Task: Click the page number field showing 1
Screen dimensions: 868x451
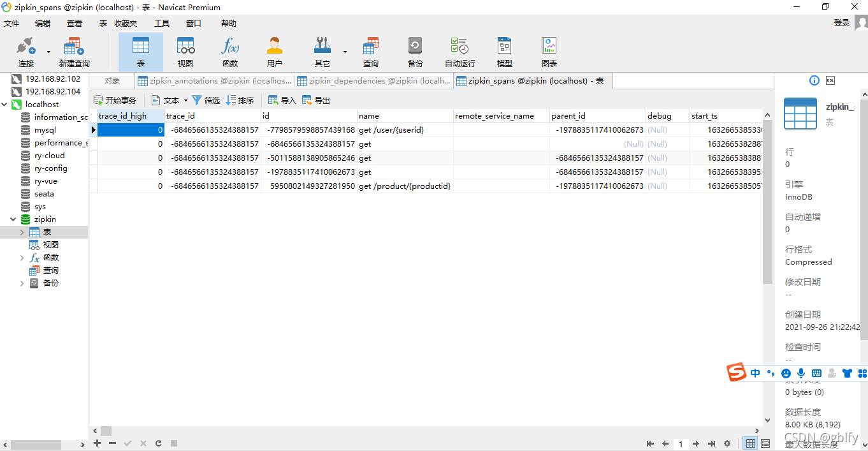Action: (681, 443)
